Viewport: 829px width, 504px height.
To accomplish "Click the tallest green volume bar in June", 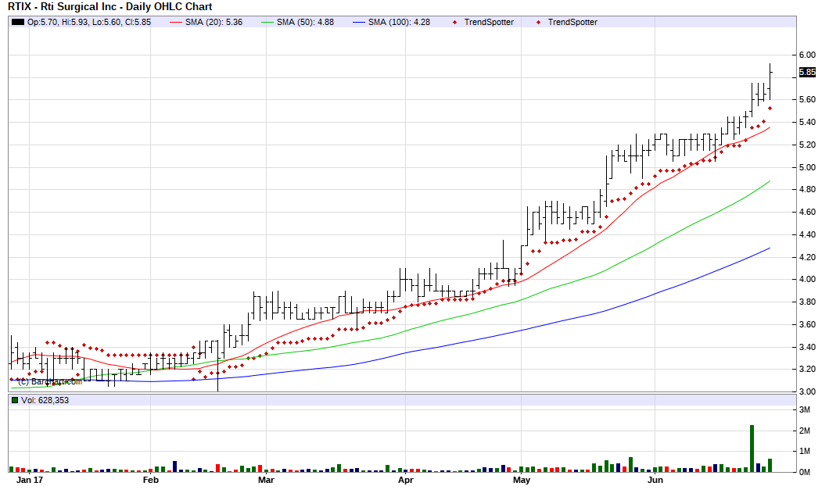I will 752,449.
